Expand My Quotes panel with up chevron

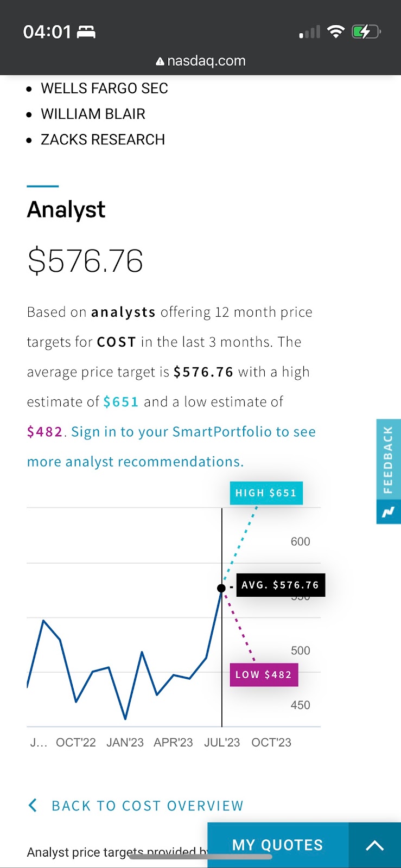(375, 845)
